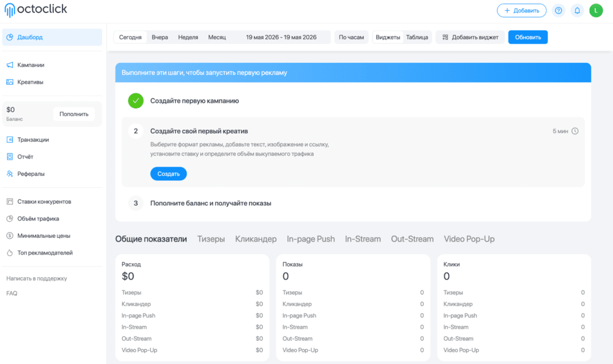Switch to Video Pop-Up tab

coord(469,239)
